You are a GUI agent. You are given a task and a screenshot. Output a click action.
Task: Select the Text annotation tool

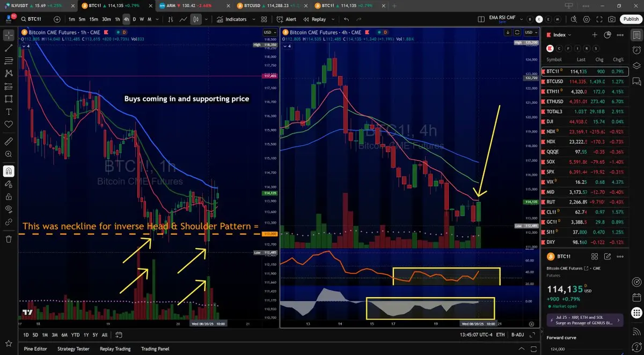[9, 112]
